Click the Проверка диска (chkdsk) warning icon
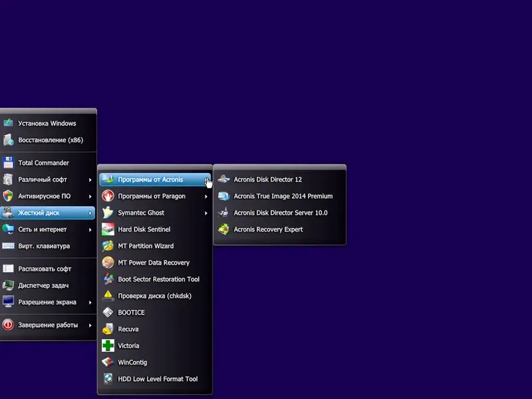Image resolution: width=532 pixels, height=399 pixels. [x=108, y=296]
